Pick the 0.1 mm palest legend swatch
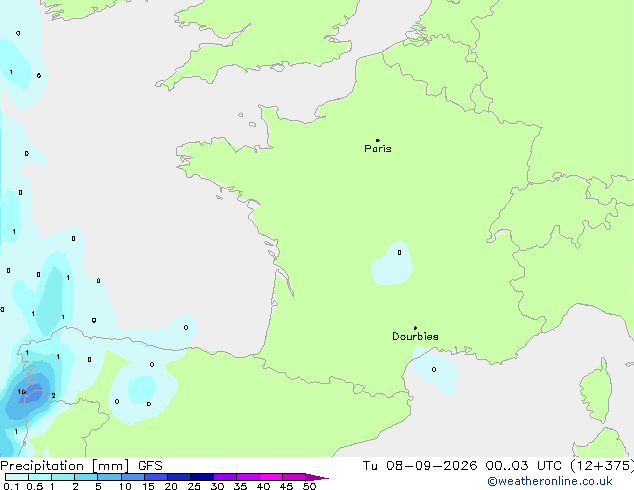Screen dimensions: 634x490 [17, 477]
